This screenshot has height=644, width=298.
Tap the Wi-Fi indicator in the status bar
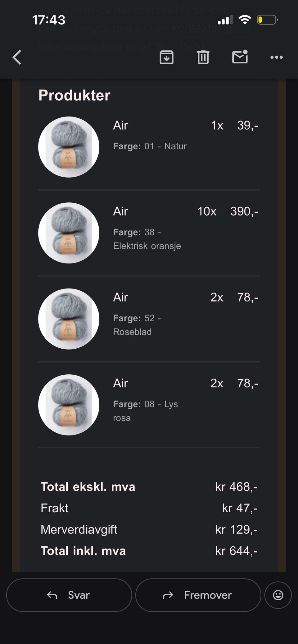coord(245,20)
